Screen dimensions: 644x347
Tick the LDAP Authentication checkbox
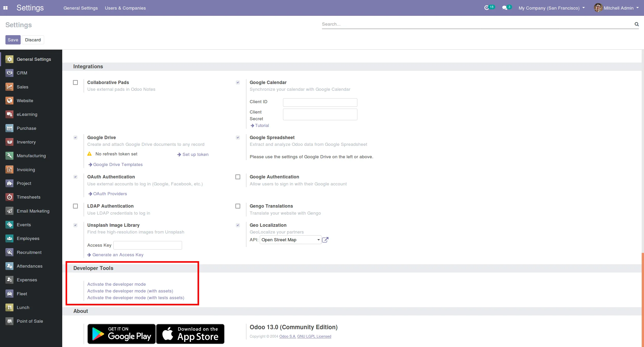pyautogui.click(x=75, y=206)
